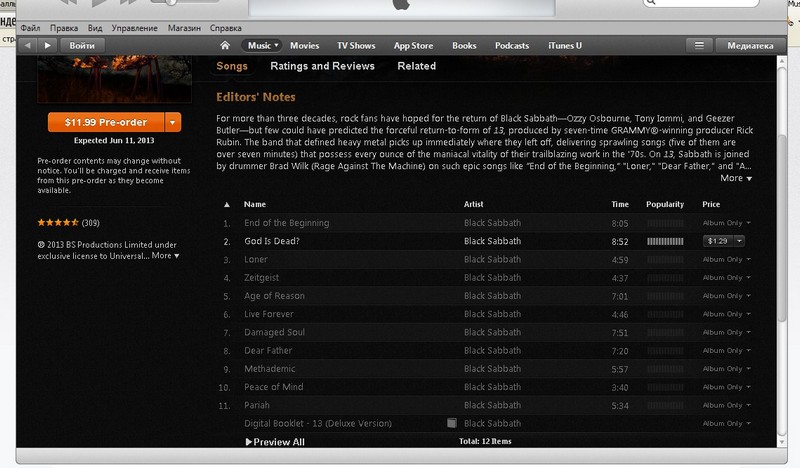Sort by the Price column header

coord(711,204)
